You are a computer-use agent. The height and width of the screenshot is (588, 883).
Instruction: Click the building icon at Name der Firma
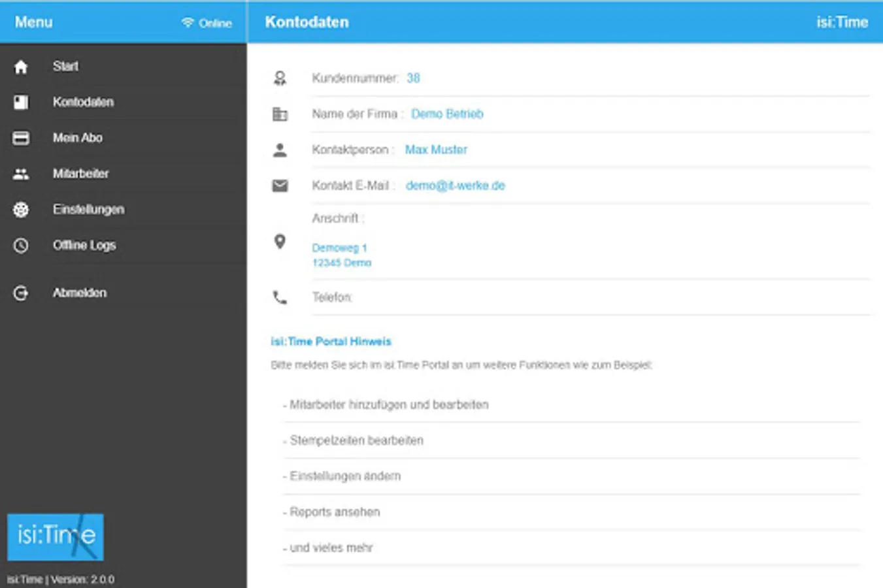click(280, 114)
